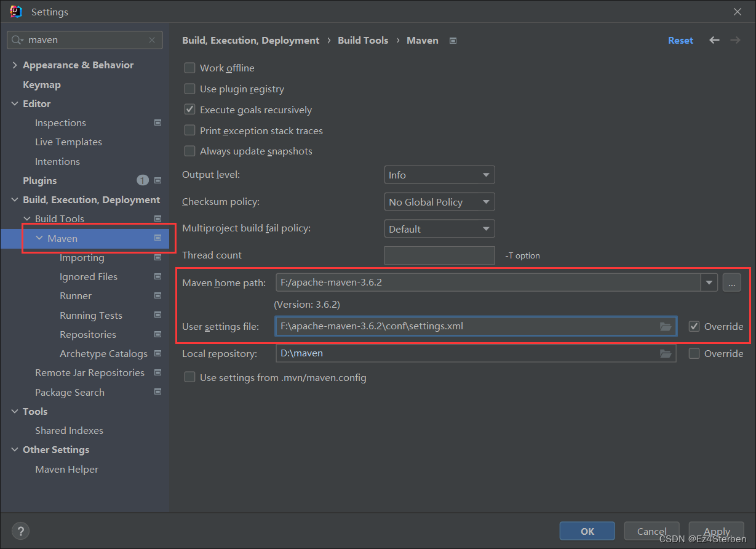756x549 pixels.
Task: Open the Intentions settings page
Action: (57, 161)
